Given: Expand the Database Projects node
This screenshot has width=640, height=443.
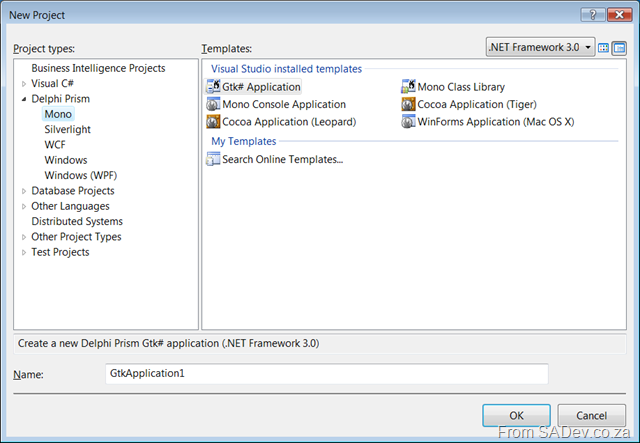Looking at the screenshot, I should 24,191.
